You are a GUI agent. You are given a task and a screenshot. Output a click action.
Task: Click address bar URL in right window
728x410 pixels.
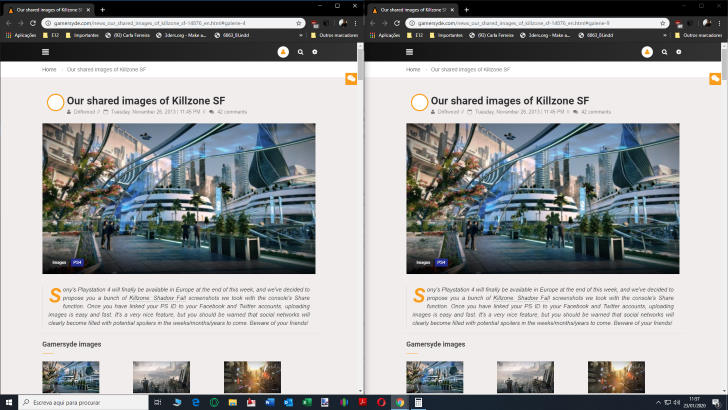coord(514,23)
